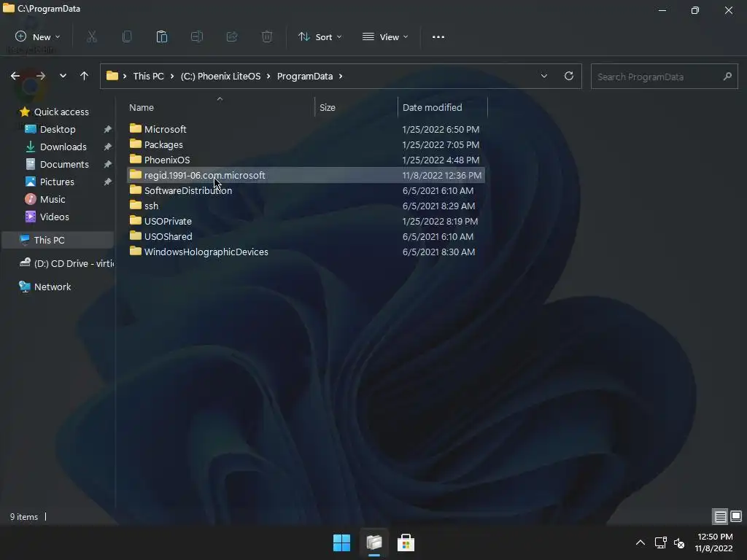Screen dimensions: 747x560
Task: Select the SoftwareDistribution folder
Action: click(x=306, y=190)
